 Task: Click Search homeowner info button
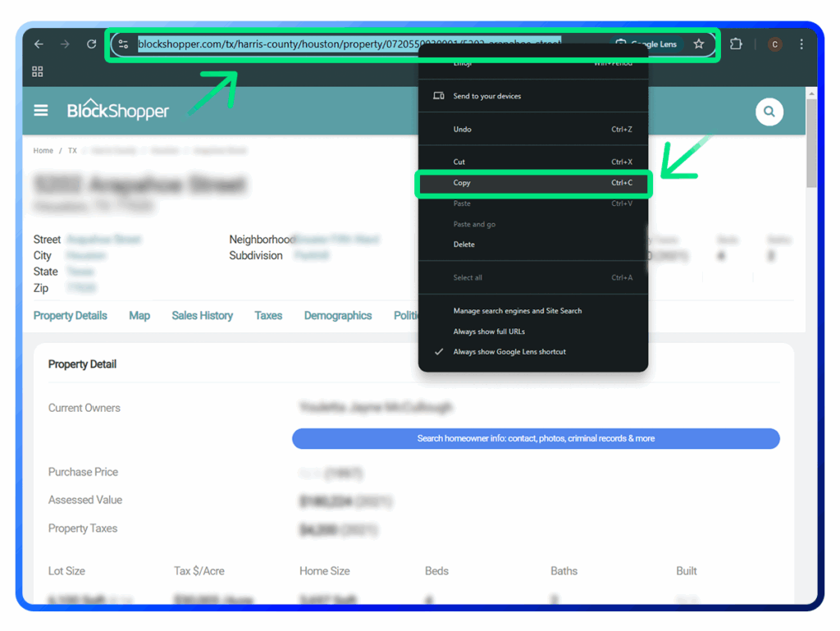(536, 439)
